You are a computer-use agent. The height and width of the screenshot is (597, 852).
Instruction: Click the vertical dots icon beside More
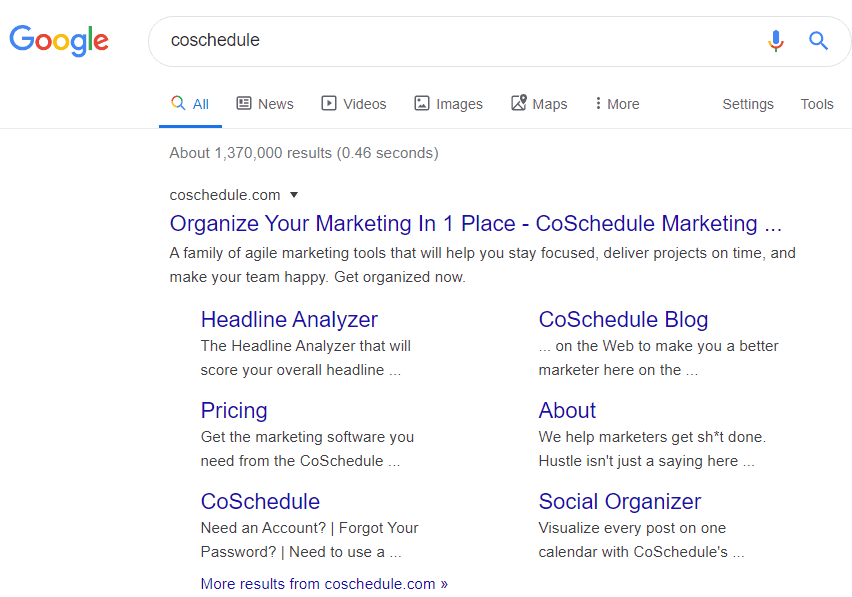coord(601,103)
